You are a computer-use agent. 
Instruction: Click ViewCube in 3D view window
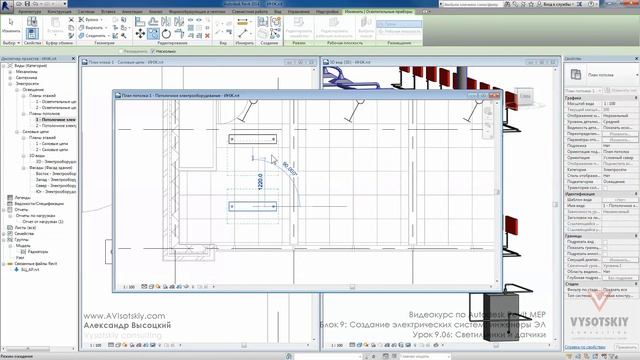coord(524,96)
